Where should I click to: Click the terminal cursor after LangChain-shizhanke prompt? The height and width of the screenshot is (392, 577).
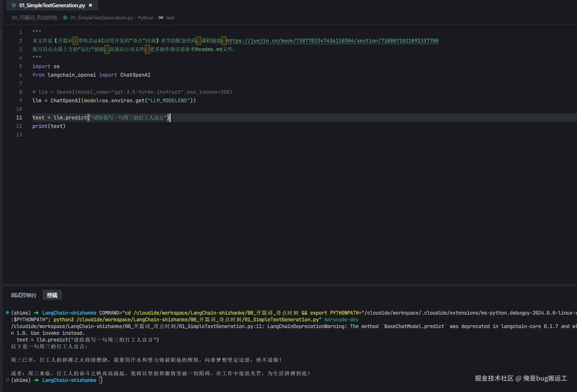click(x=101, y=380)
